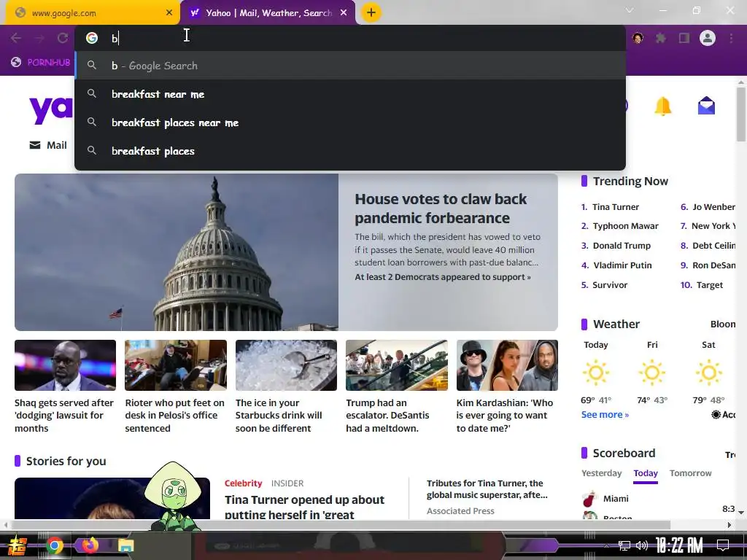Open 'House votes to claw back' headline
This screenshot has width=747, height=560.
441,208
